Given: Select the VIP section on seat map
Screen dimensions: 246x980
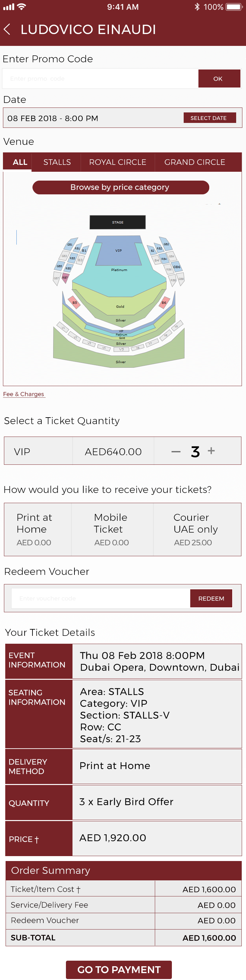Looking at the screenshot, I should tap(118, 252).
